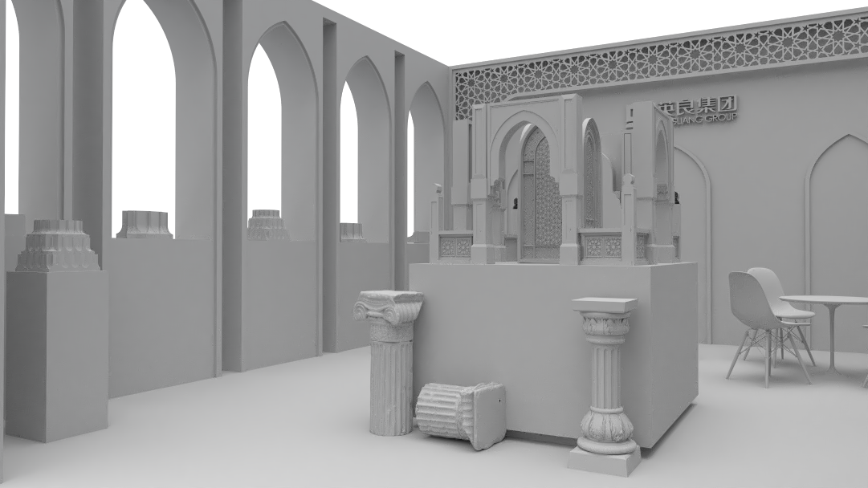Click the upright Ionic column capital

[389, 307]
